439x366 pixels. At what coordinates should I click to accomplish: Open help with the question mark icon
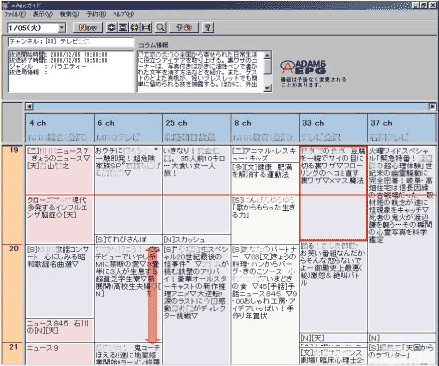(208, 27)
